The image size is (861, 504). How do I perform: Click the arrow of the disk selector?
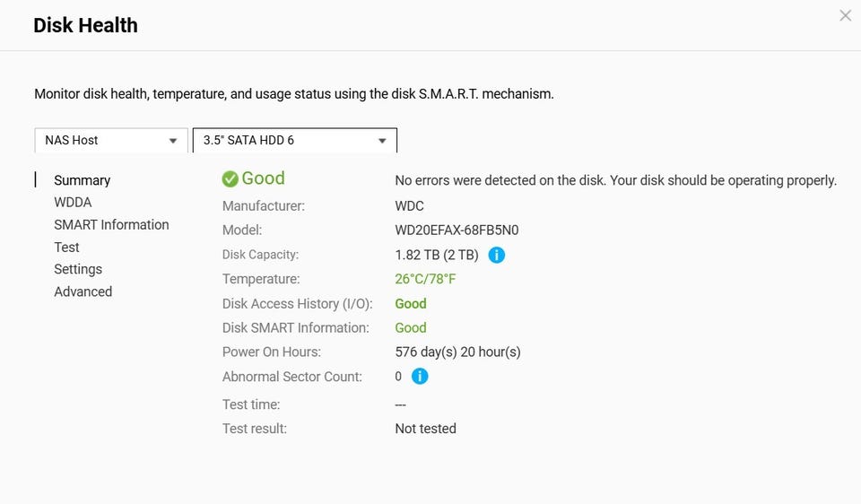click(382, 141)
